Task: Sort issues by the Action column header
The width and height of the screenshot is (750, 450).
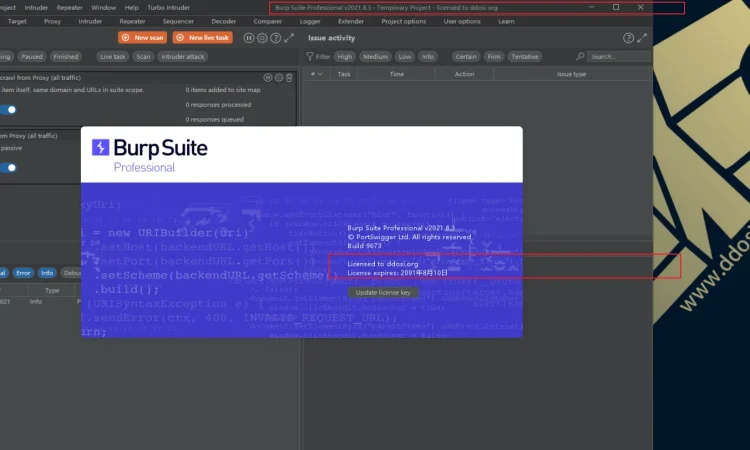Action: point(464,74)
